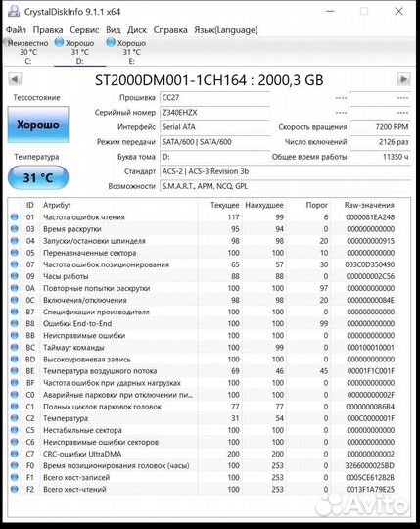Click status icon for Повторные попытки раскрутки
Image resolution: width=420 pixels, height=529 pixels.
coord(15,288)
